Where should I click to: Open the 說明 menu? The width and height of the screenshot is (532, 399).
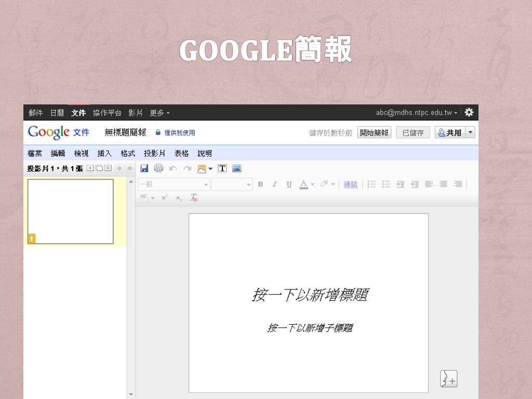(205, 153)
